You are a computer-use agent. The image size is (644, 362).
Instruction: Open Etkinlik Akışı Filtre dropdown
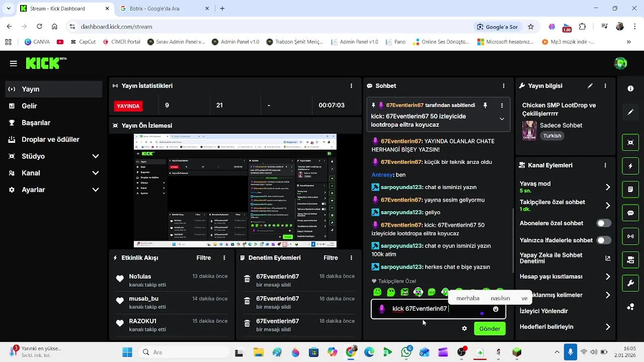pos(204,258)
